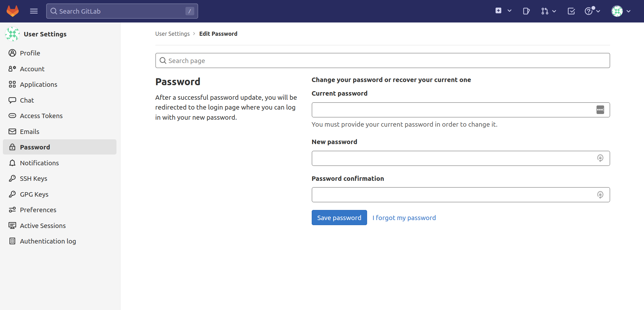This screenshot has height=310, width=644.
Task: Focus the Search page input
Action: click(x=382, y=60)
